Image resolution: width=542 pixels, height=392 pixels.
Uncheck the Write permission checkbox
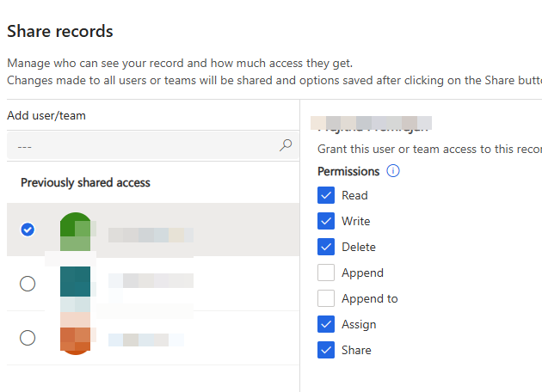[326, 221]
